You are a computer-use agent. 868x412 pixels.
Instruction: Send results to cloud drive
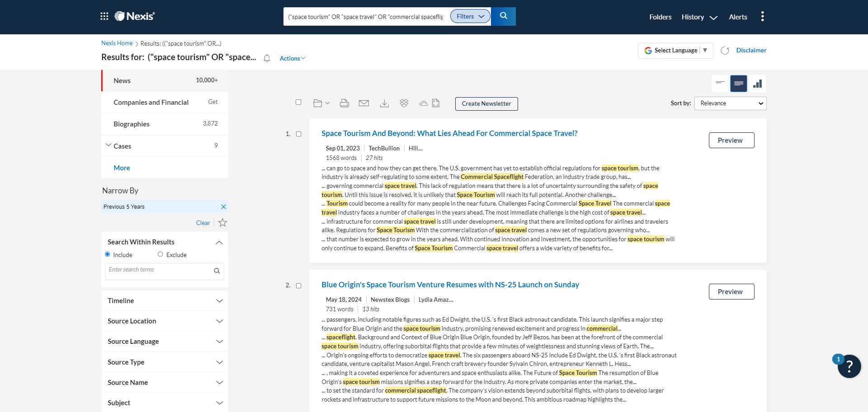[x=423, y=103]
